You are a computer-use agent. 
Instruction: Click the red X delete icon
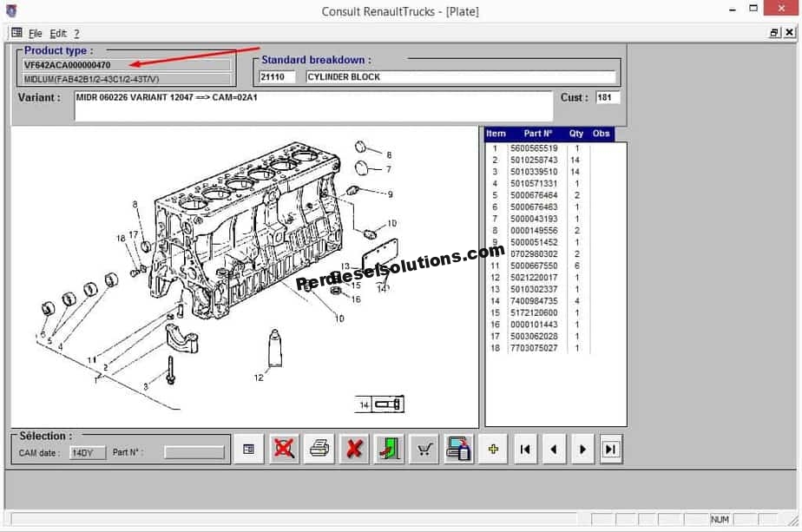coord(354,450)
